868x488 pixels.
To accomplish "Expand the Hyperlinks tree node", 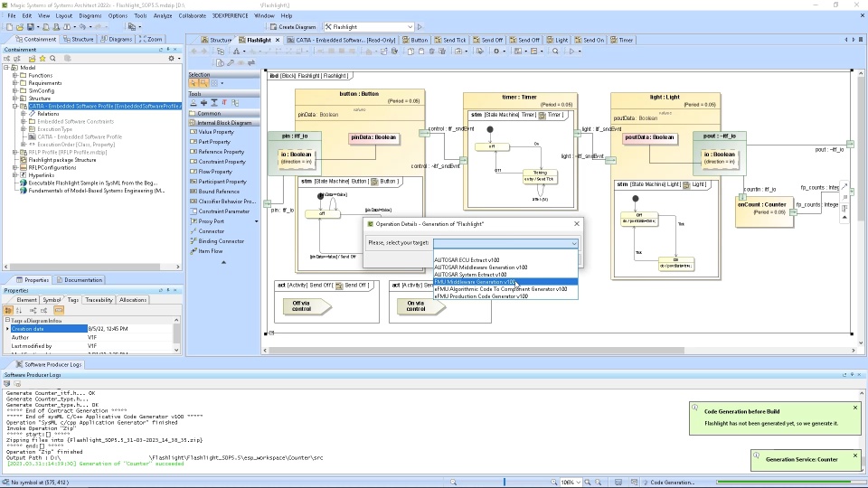I will point(15,175).
